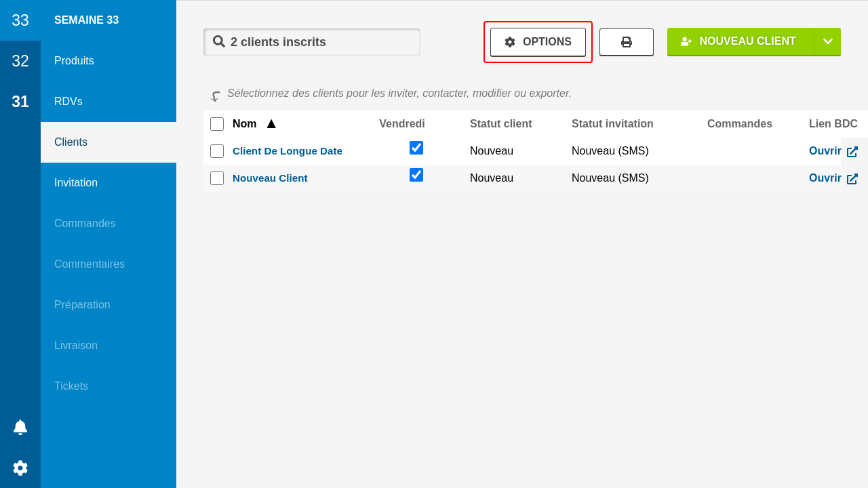
Task: Open the OPTIONS gear button
Action: coord(538,42)
